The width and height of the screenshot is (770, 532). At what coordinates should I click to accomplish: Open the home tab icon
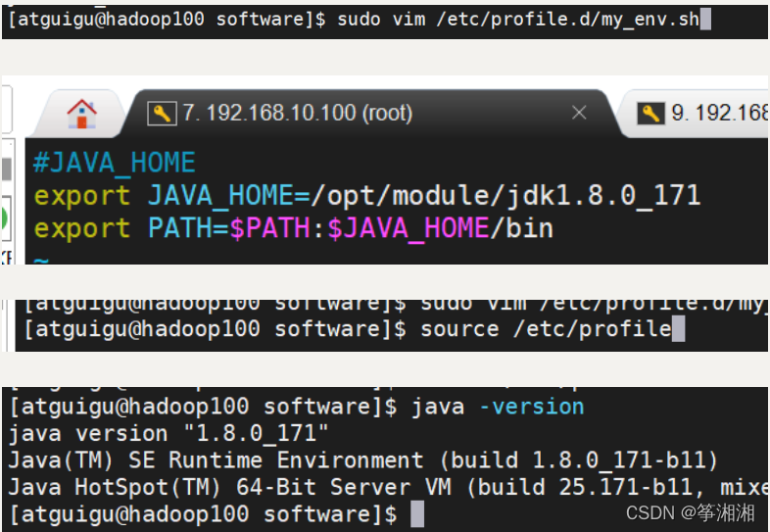pos(81,114)
